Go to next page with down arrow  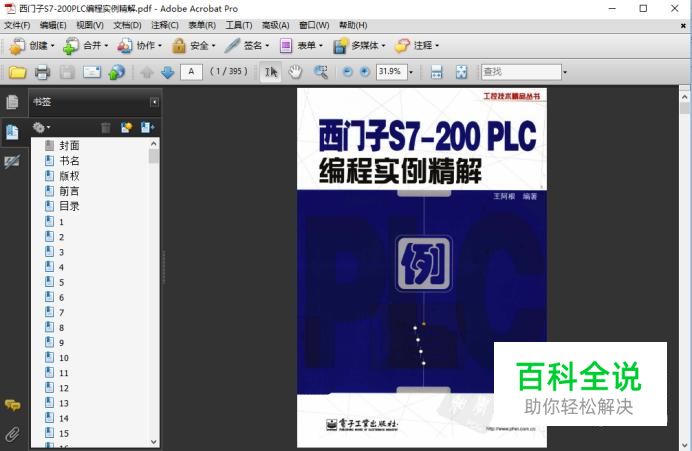[x=168, y=72]
